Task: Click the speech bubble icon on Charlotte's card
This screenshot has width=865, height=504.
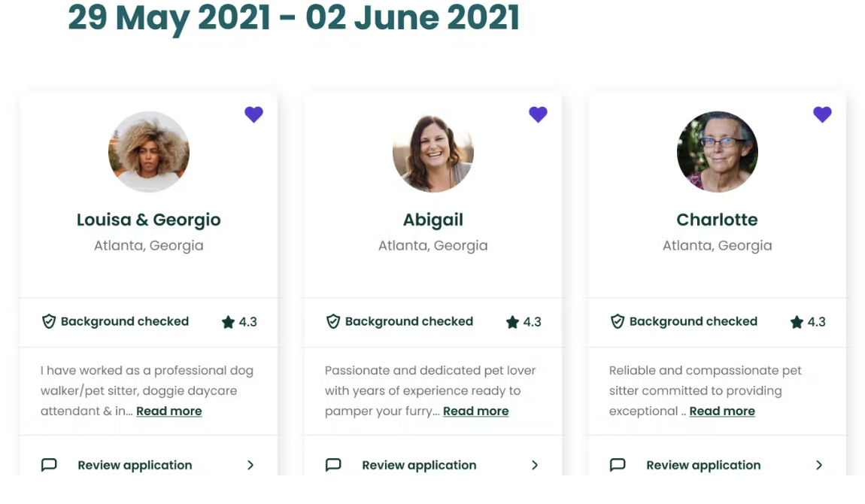Action: [x=618, y=465]
